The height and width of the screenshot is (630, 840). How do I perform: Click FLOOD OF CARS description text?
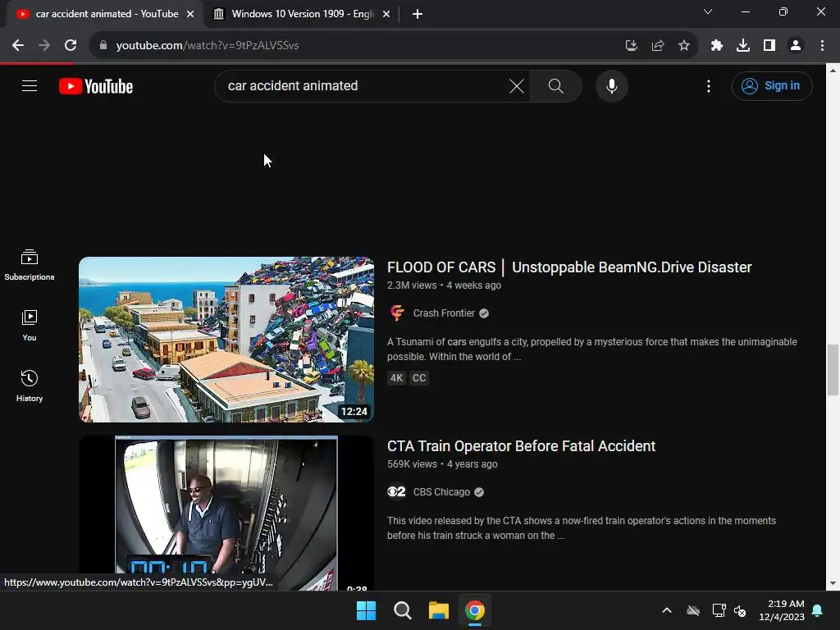click(592, 349)
